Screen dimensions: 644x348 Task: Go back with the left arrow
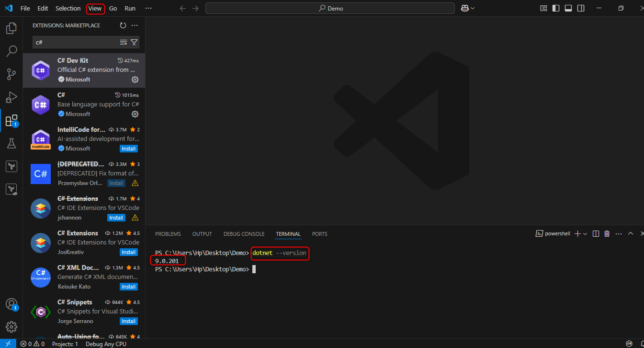click(182, 8)
